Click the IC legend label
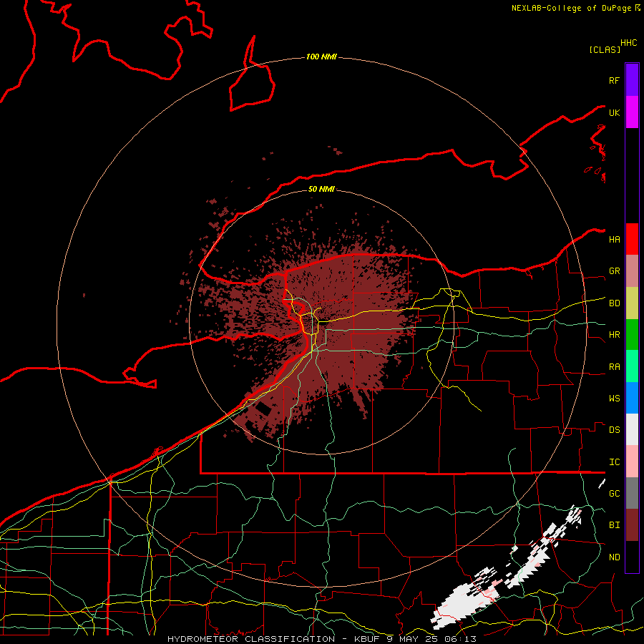 pyautogui.click(x=614, y=462)
